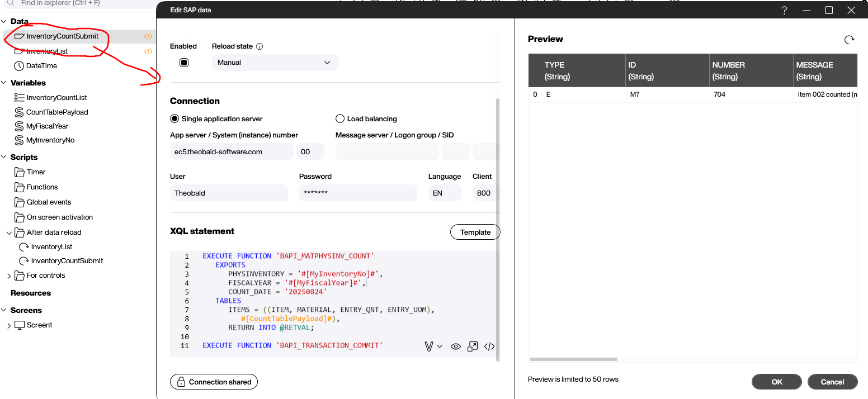Click the help question mark icon
Screen dimensions: 868x399
(x=784, y=10)
